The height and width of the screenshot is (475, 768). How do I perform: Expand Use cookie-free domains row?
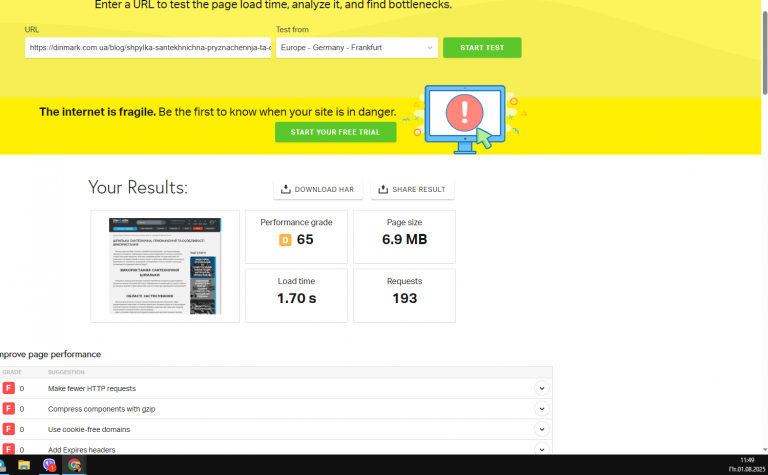tap(542, 429)
